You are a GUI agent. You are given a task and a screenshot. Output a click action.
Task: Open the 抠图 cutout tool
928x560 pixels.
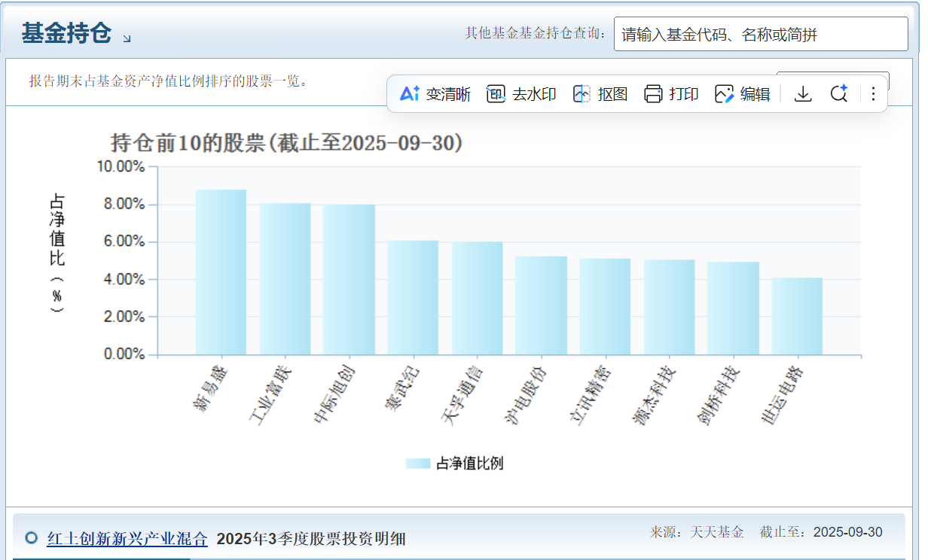[600, 94]
